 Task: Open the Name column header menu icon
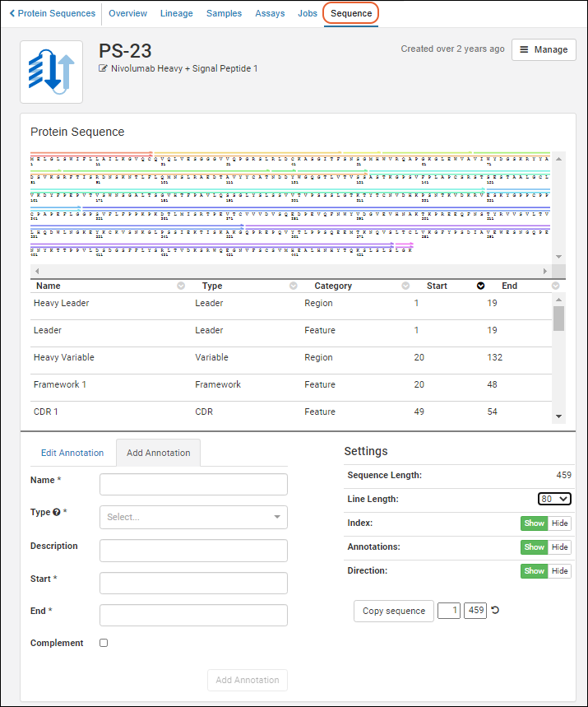tap(181, 286)
